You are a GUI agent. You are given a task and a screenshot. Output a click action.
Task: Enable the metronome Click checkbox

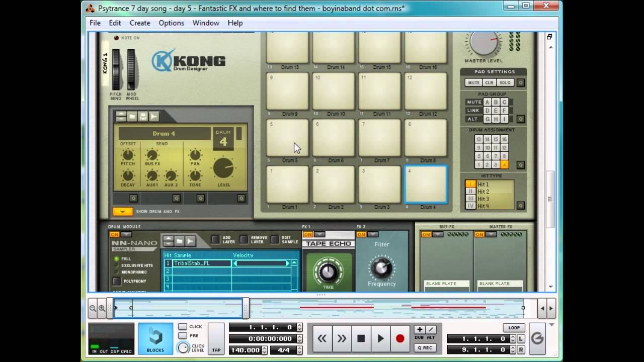coord(183,327)
